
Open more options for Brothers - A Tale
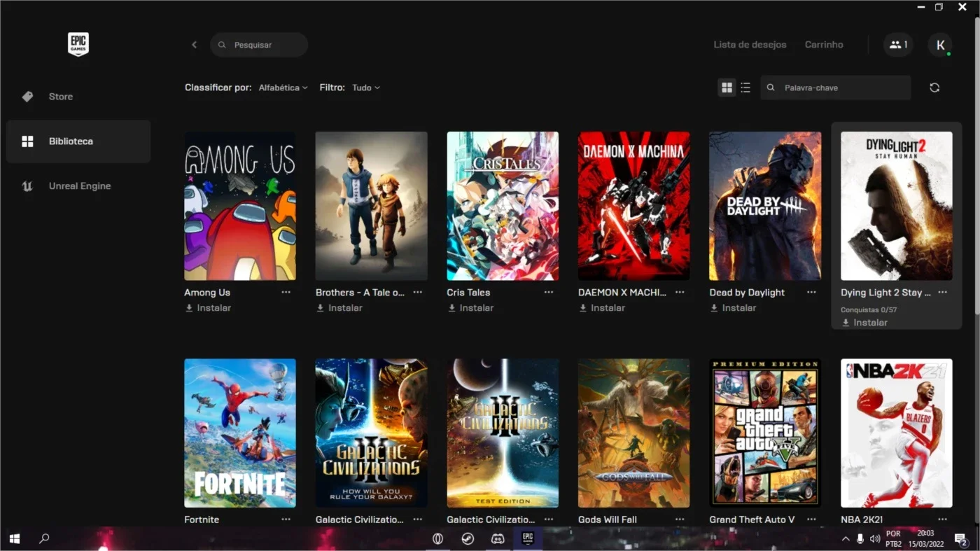pyautogui.click(x=417, y=292)
